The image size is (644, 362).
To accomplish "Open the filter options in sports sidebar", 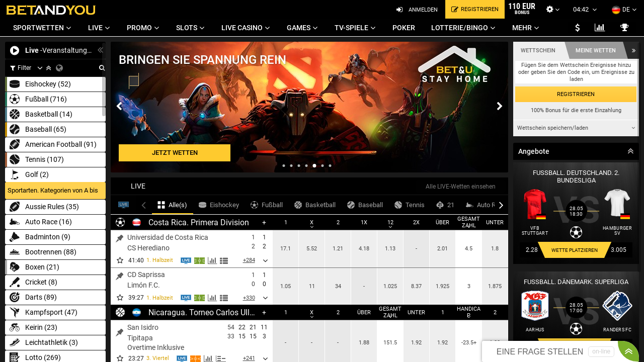I will [x=20, y=68].
